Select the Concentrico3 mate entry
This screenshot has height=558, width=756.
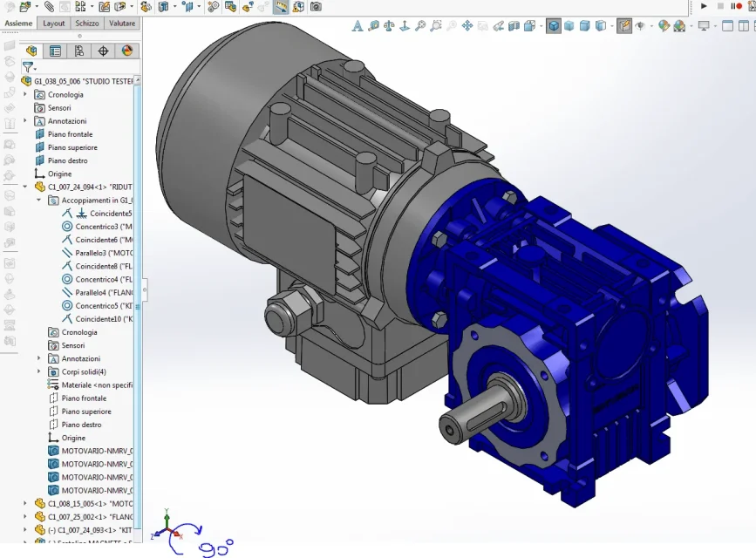point(97,226)
